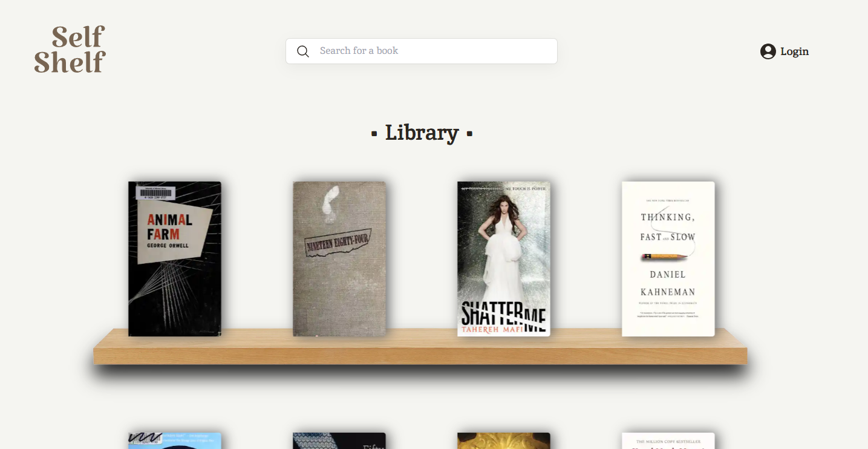868x449 pixels.
Task: Click the Library heading text
Action: 422,133
